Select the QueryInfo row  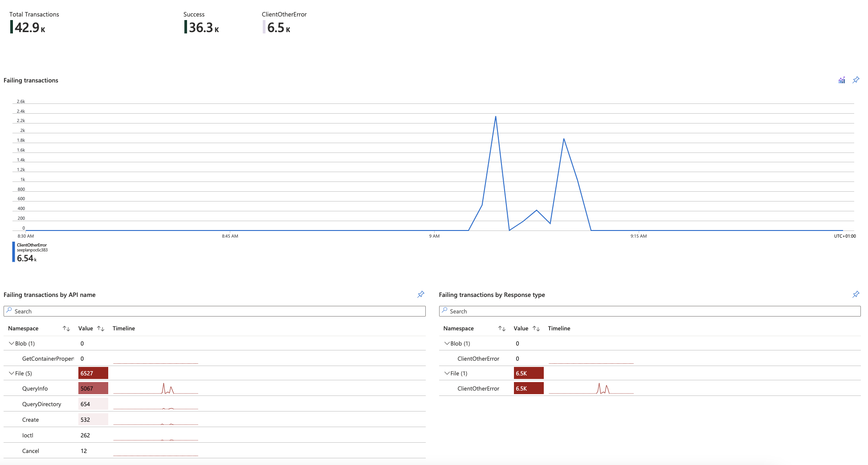[x=35, y=388]
